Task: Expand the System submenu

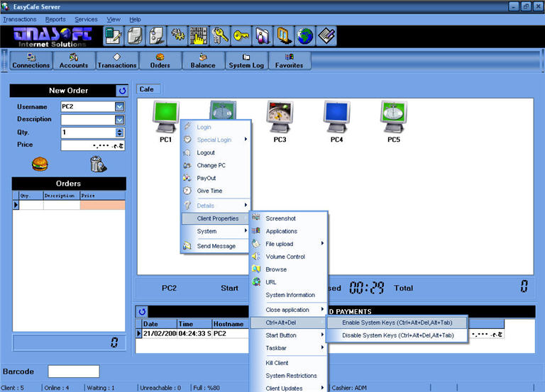Action: click(215, 231)
